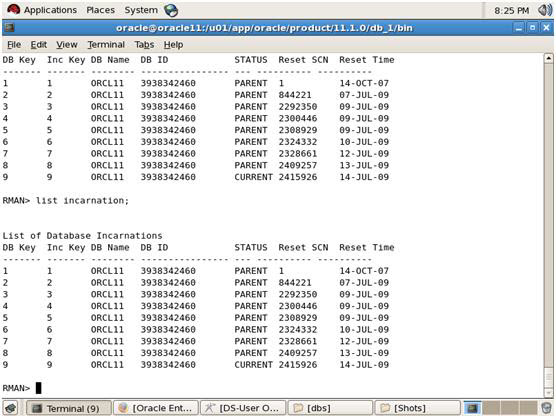Switch to DS-User O... taskbar window
Image resolution: width=556 pixels, height=418 pixels.
click(244, 408)
